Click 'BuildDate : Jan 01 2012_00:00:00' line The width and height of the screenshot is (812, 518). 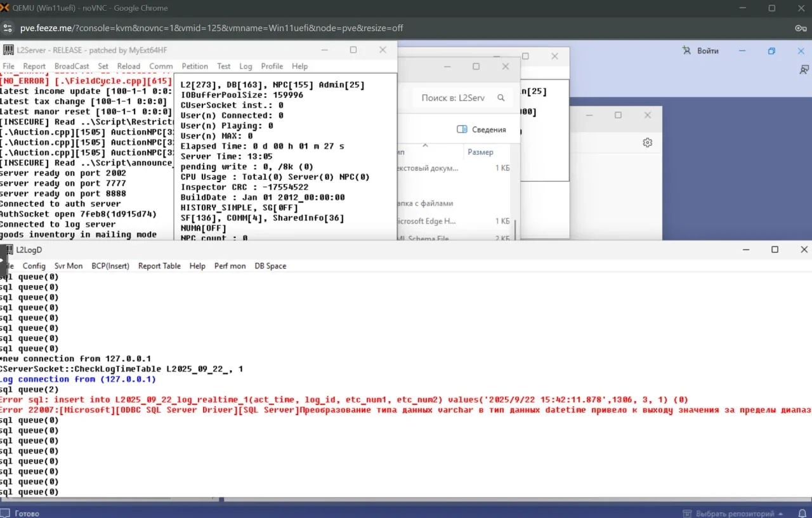point(263,197)
